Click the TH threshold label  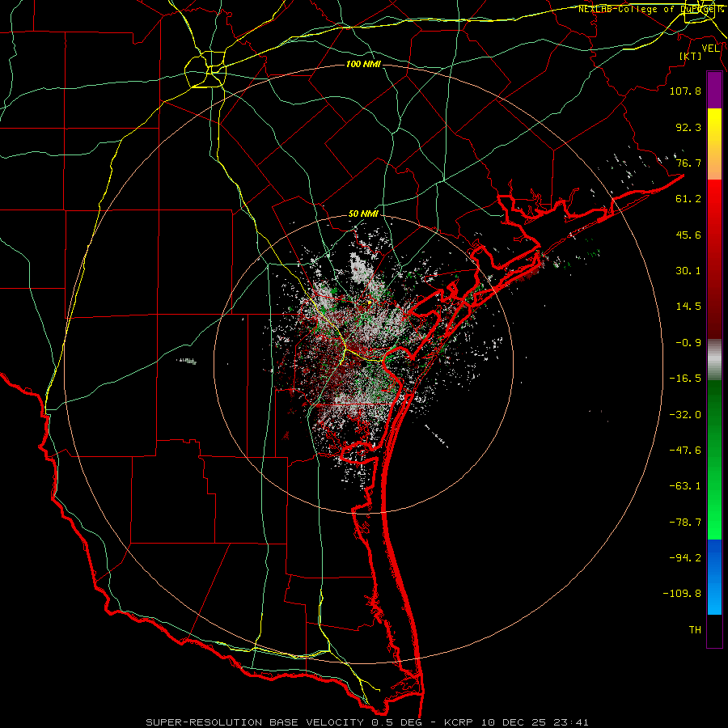click(695, 630)
